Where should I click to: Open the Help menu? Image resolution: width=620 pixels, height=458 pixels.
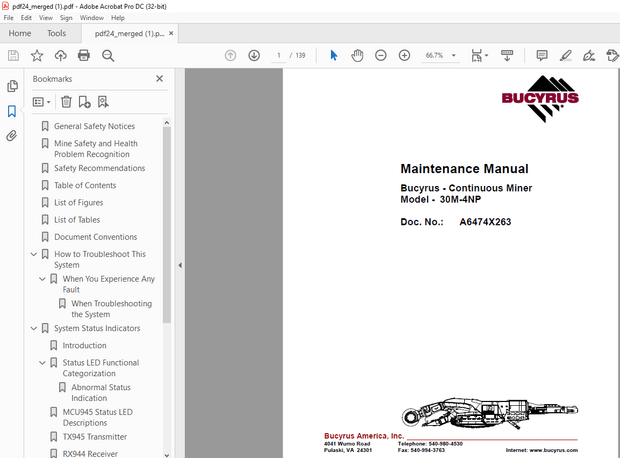pos(117,18)
